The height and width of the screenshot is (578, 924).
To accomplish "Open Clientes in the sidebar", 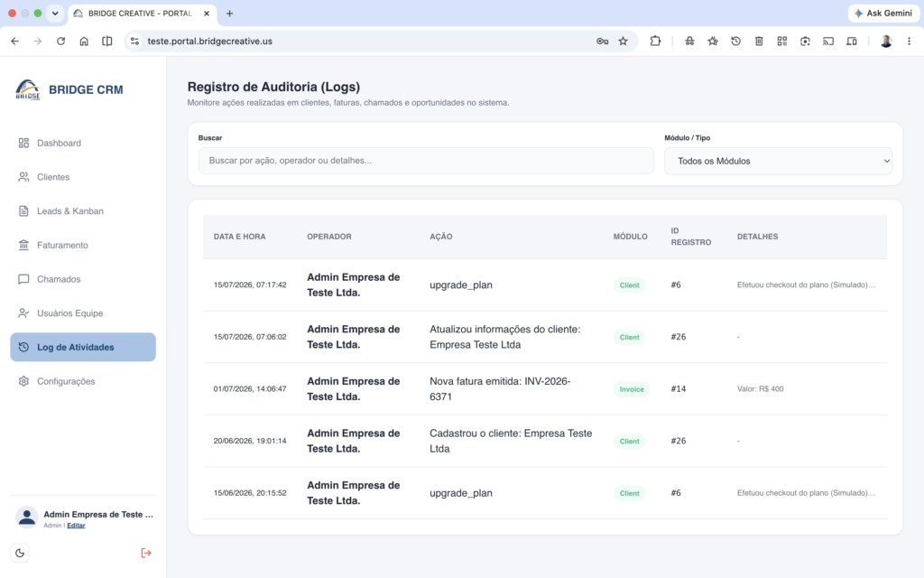I will pyautogui.click(x=83, y=177).
